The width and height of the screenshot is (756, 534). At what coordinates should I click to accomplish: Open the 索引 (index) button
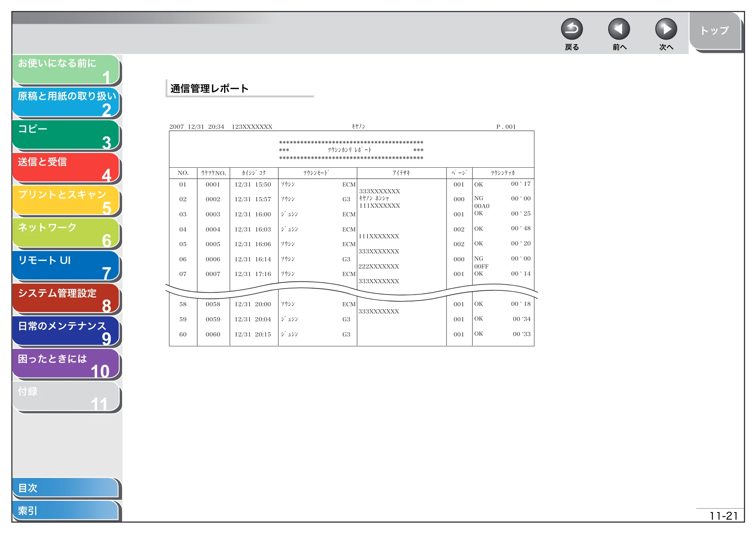[x=65, y=511]
